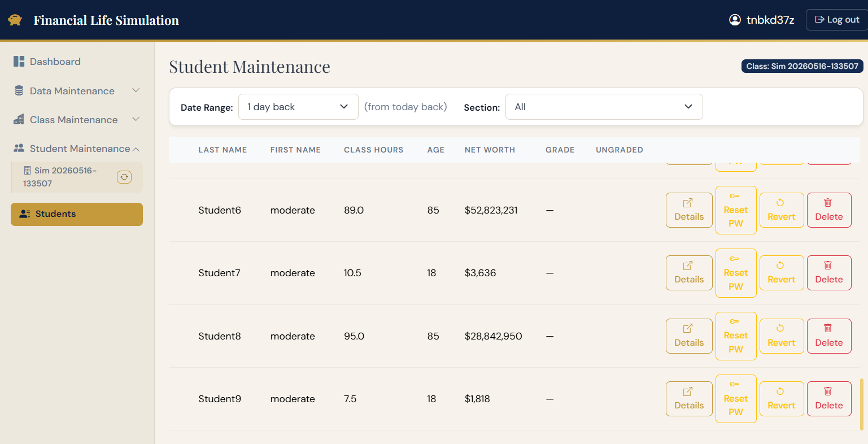
Task: Delete Student6 from the class
Action: [829, 210]
